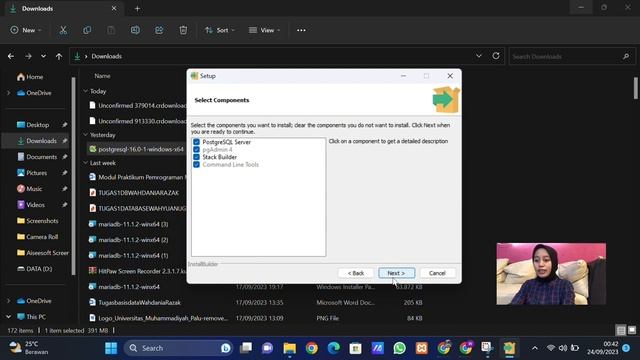
Task: Click the Copy icon in Explorer toolbar
Action: (87, 30)
